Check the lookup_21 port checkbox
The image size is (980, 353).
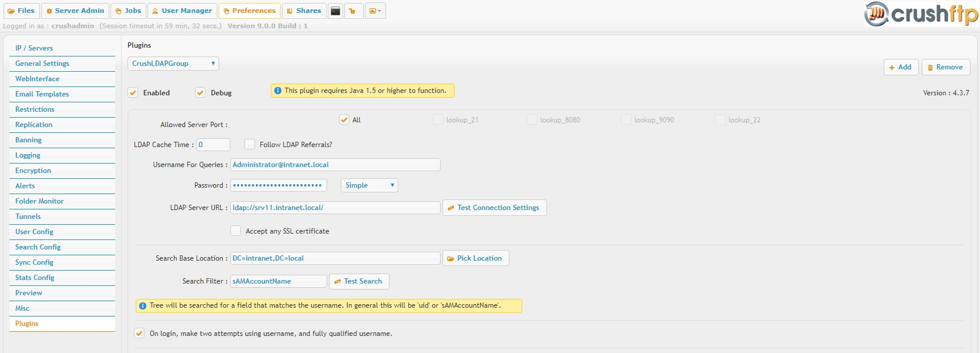(x=438, y=119)
